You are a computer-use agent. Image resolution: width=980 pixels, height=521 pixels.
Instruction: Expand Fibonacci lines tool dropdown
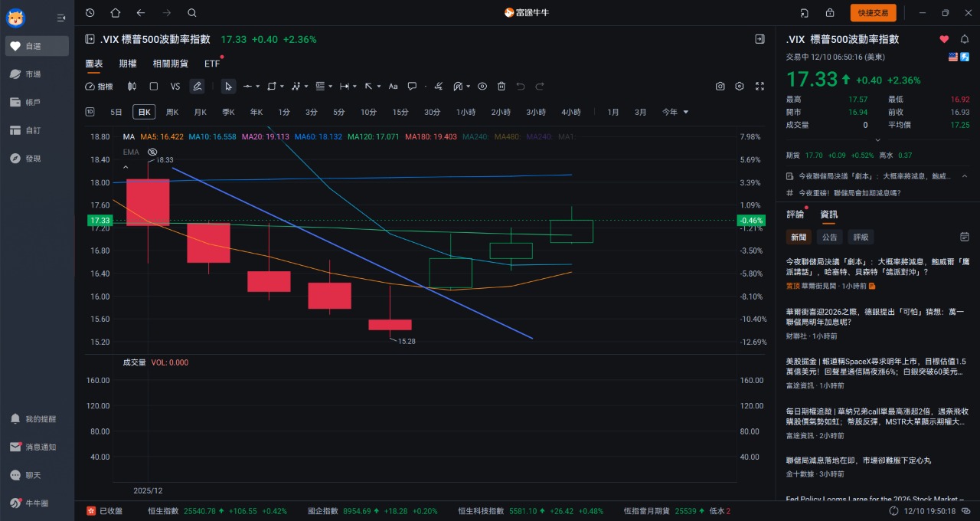[x=330, y=87]
